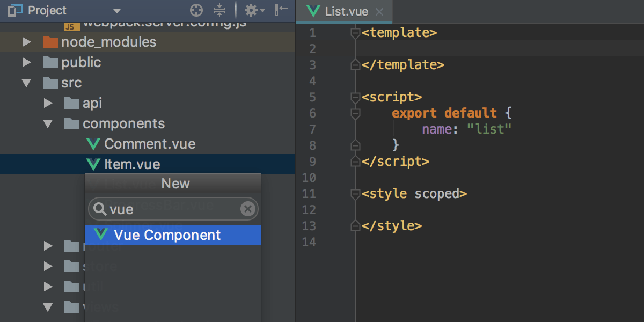Select the Collapse All icon in Project toolbar
Screen dimensions: 644x322
click(219, 10)
